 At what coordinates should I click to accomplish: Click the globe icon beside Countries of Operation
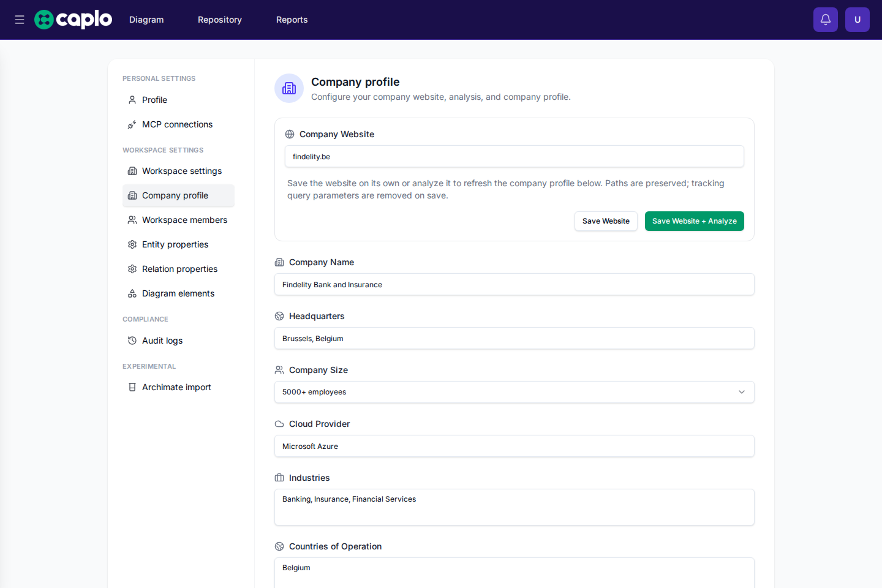[279, 546]
